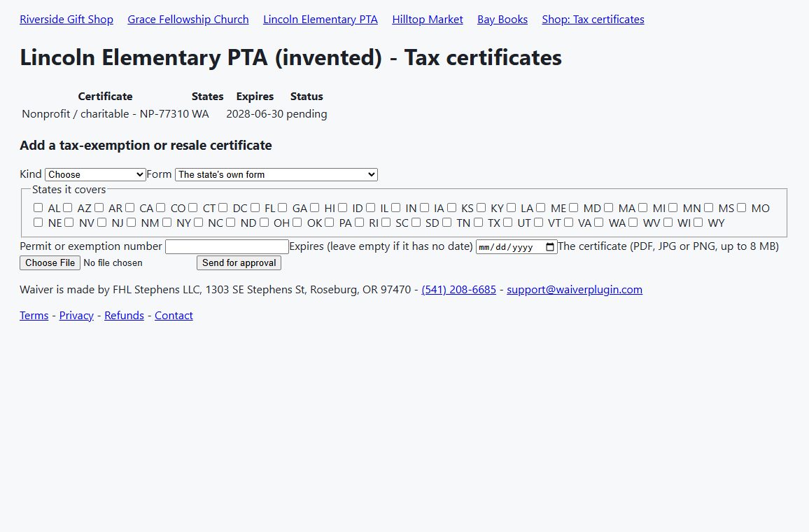809x532 pixels.
Task: Select the MA state checkbox
Action: pyautogui.click(x=609, y=207)
